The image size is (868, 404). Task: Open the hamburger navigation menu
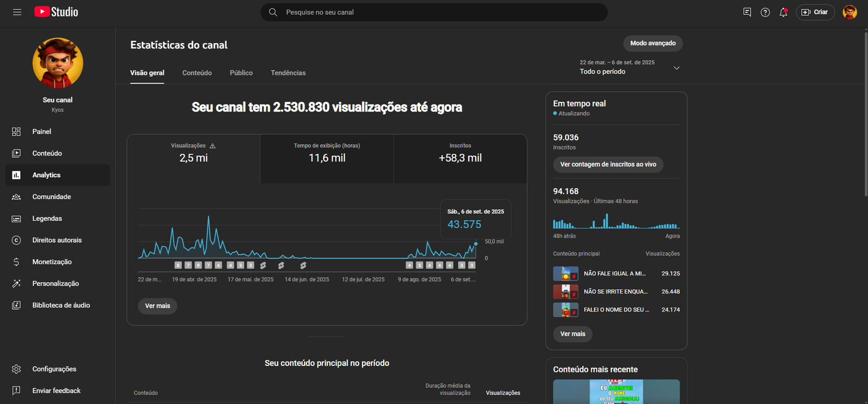click(17, 12)
